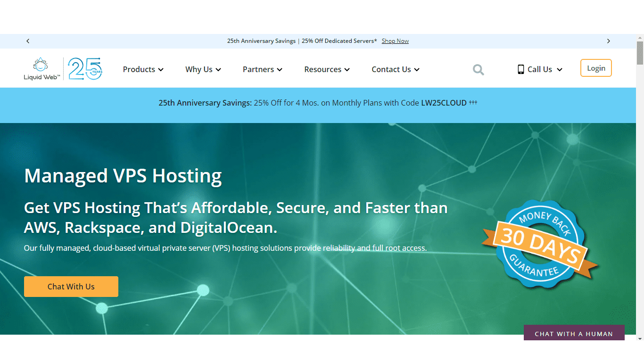This screenshot has height=362, width=644.
Task: Open the Contact Us menu
Action: coord(396,69)
